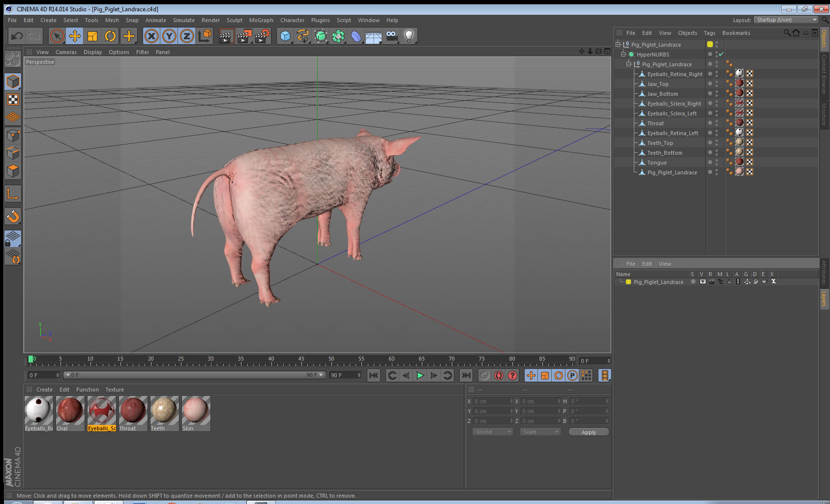Open viewport Cameras menu
This screenshot has height=504, width=830.
pyautogui.click(x=66, y=52)
